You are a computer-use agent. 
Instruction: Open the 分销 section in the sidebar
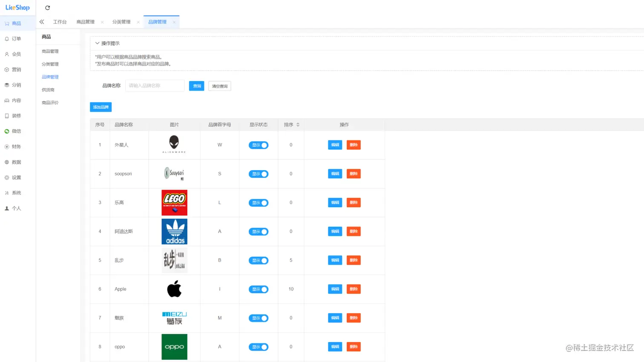tap(17, 85)
